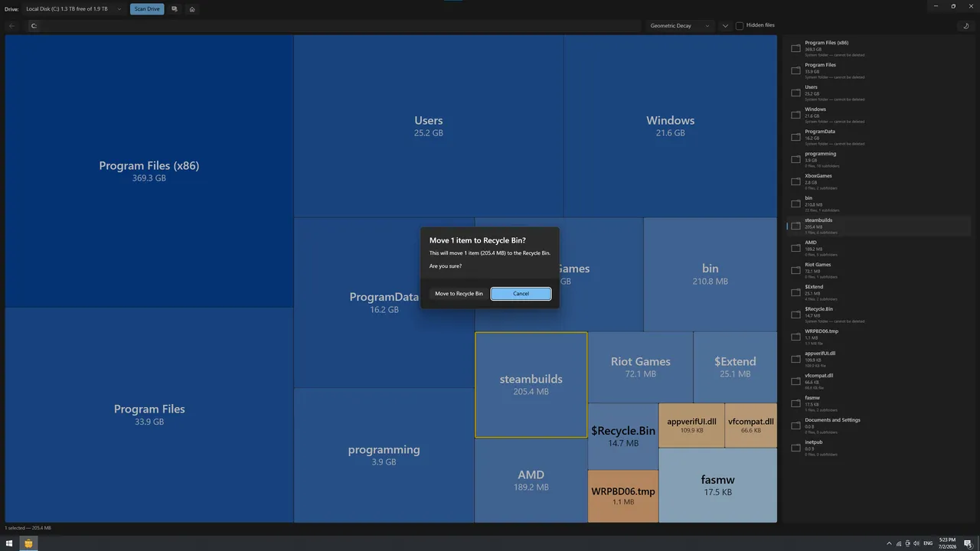Screen dimensions: 980x551
Task: Toggle the theme with the moon icon
Action: click(x=966, y=26)
